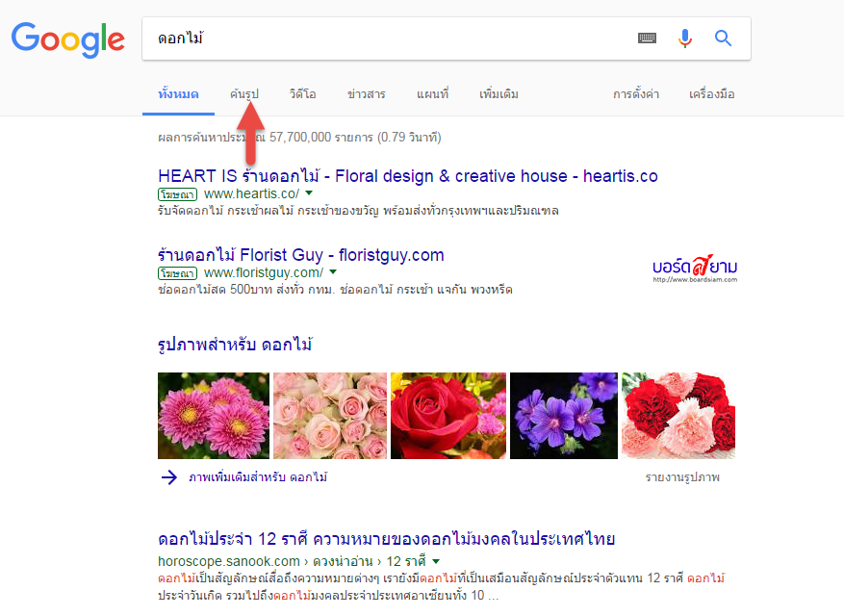Expand the เพิ่มเติม more options dropdown
This screenshot has width=844, height=616.
tap(499, 94)
